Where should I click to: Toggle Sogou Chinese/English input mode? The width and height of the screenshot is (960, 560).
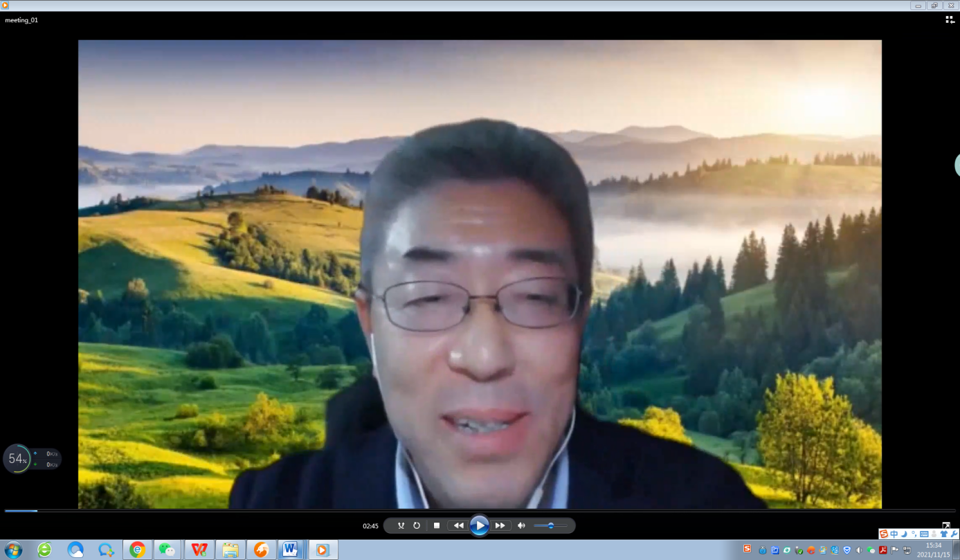894,534
